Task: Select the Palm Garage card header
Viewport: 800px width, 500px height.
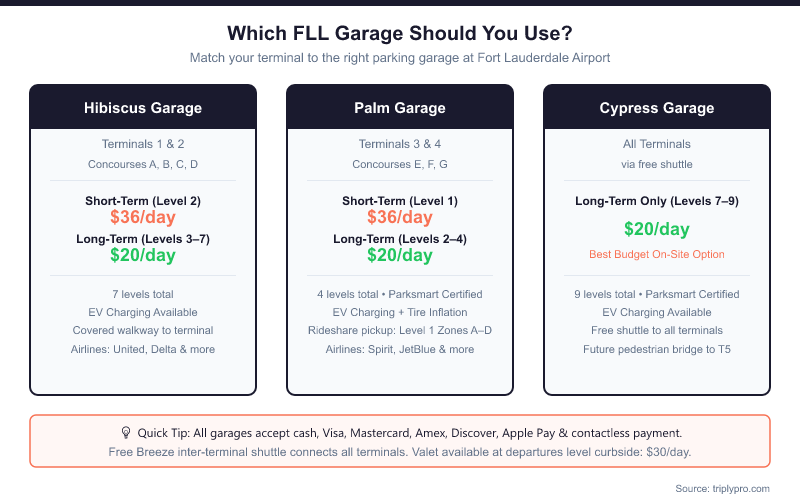Action: (400, 108)
